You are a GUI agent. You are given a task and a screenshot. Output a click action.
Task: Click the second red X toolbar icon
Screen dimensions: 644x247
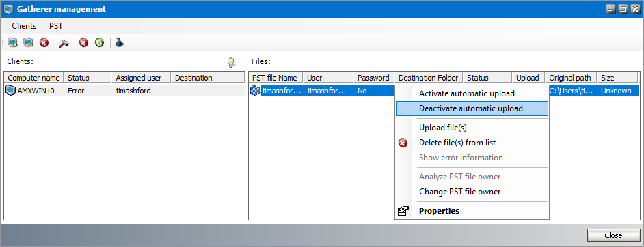coord(84,42)
